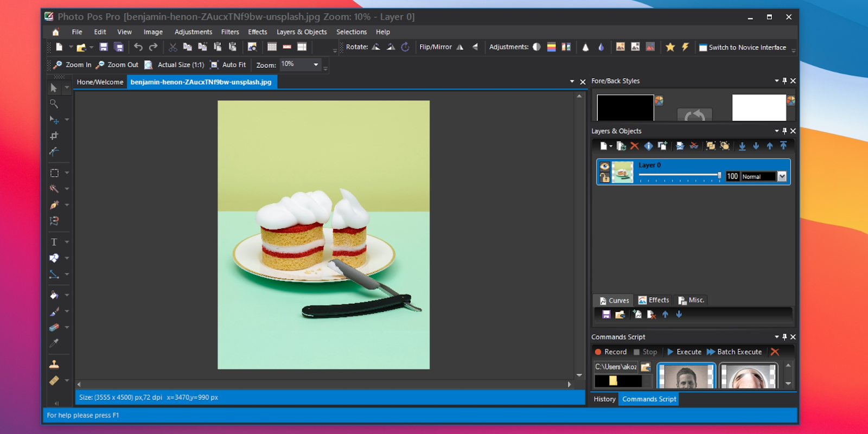Screen dimensions: 868x434
Task: Save the image using the floppy icon
Action: click(x=104, y=47)
